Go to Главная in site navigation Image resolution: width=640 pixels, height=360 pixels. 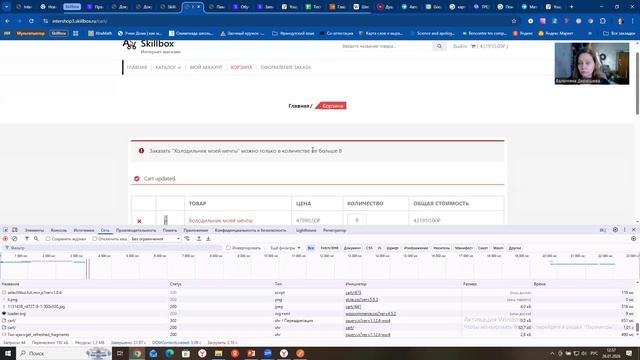pos(137,67)
